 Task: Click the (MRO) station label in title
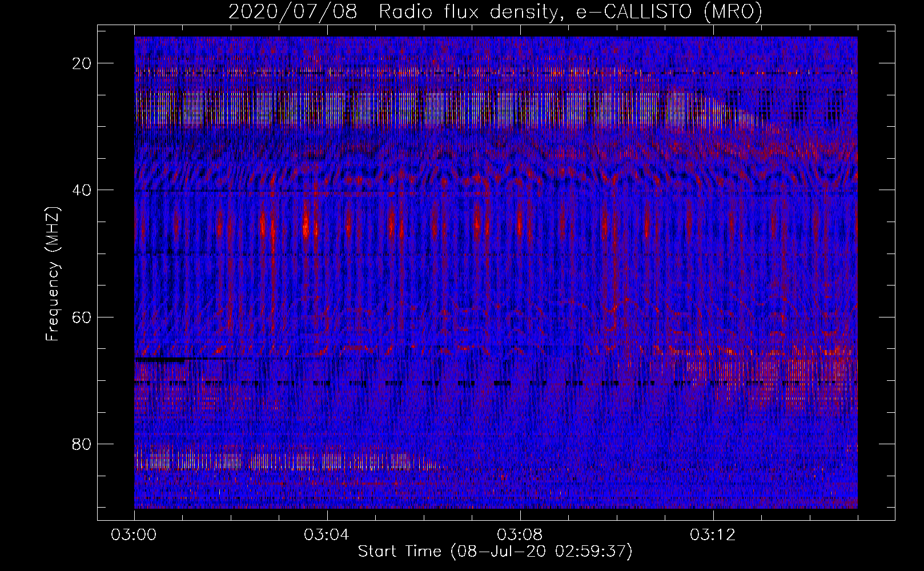(733, 12)
